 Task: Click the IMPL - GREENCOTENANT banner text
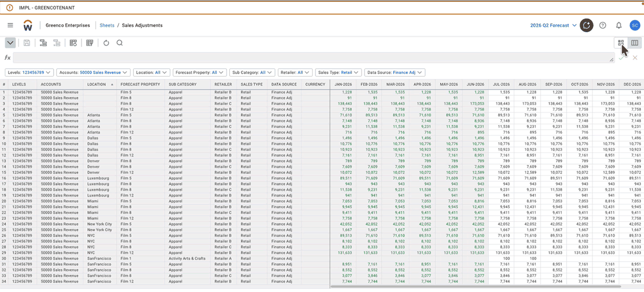tap(47, 9)
